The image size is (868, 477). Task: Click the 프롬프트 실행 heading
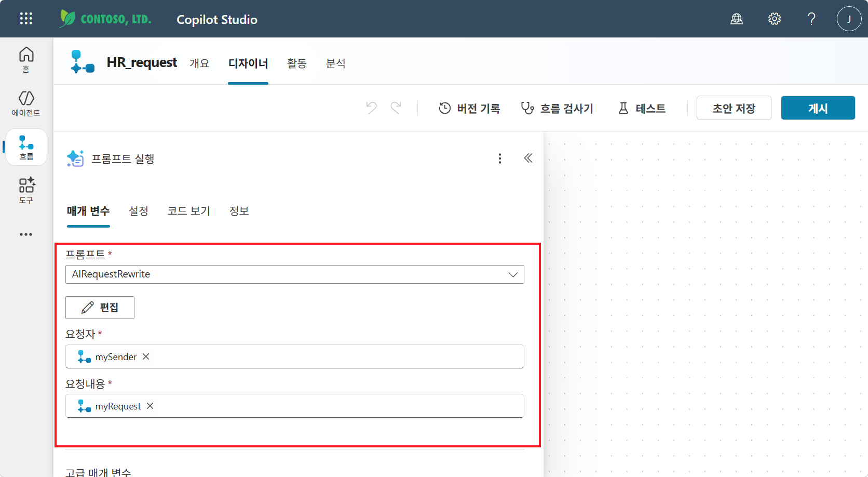[x=123, y=158]
